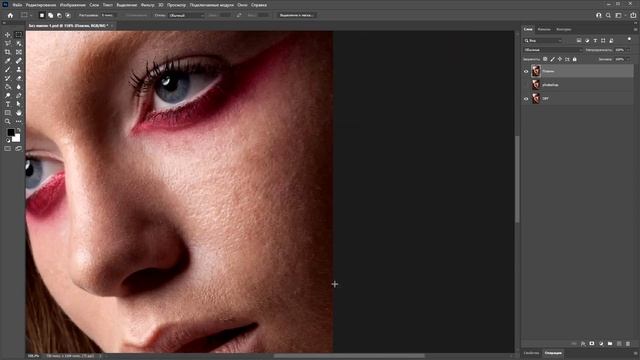Open the Файл menu
Viewport: 640px width, 360px height.
(x=17, y=5)
